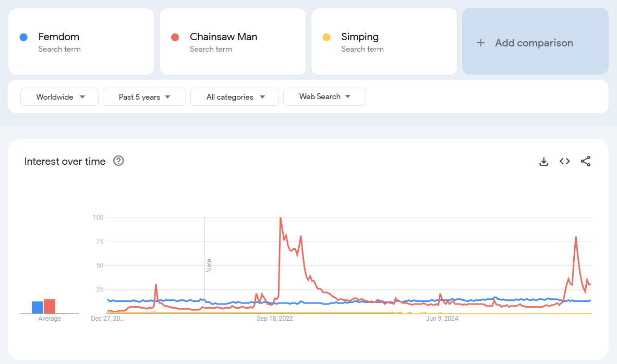Screen dimensions: 617x364
Task: Select the Simping search term card
Action: [384, 42]
